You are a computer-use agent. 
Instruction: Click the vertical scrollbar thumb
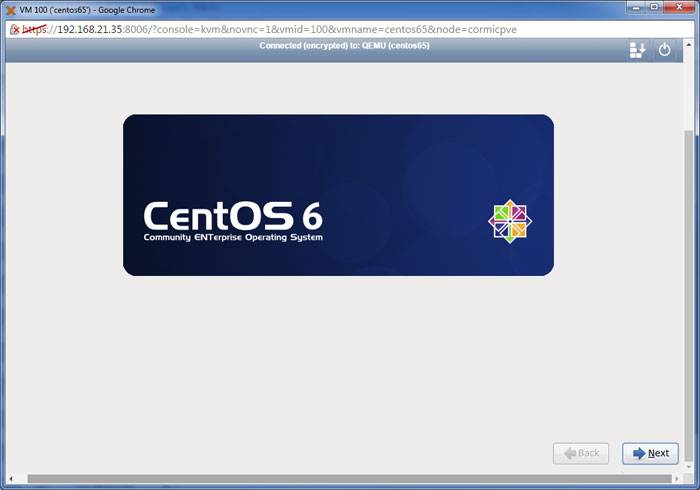(x=689, y=297)
